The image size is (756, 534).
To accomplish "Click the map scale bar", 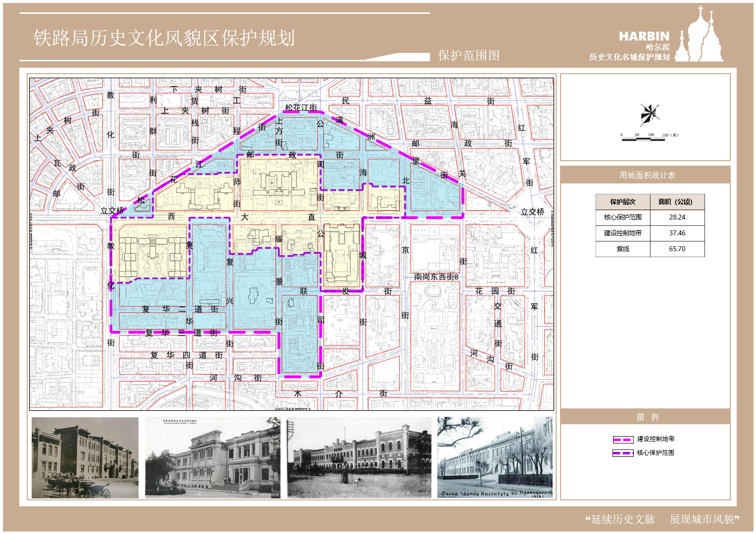I will coord(650,137).
